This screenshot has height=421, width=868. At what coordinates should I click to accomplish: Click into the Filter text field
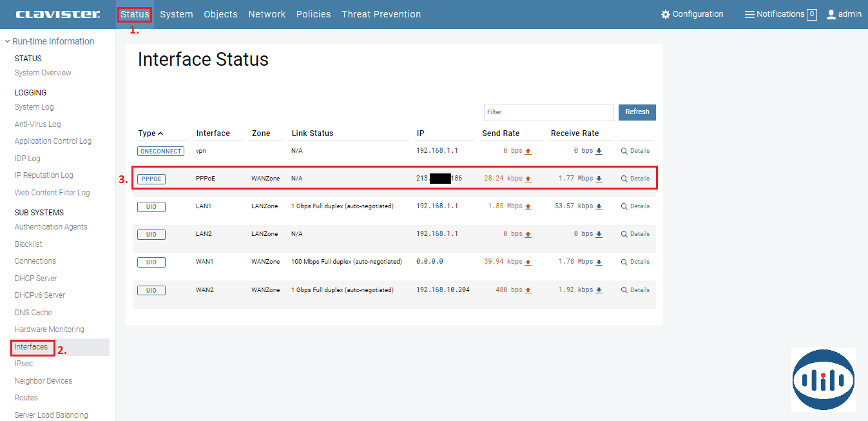point(548,112)
